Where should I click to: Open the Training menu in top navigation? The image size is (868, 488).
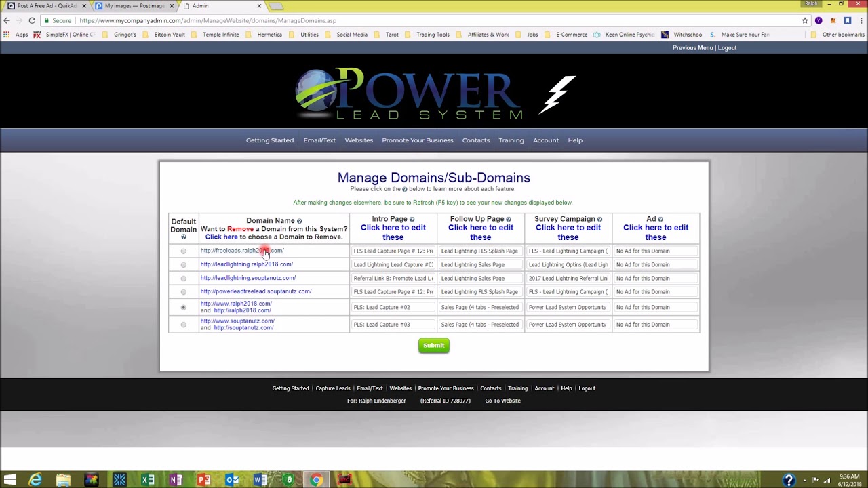click(x=511, y=140)
